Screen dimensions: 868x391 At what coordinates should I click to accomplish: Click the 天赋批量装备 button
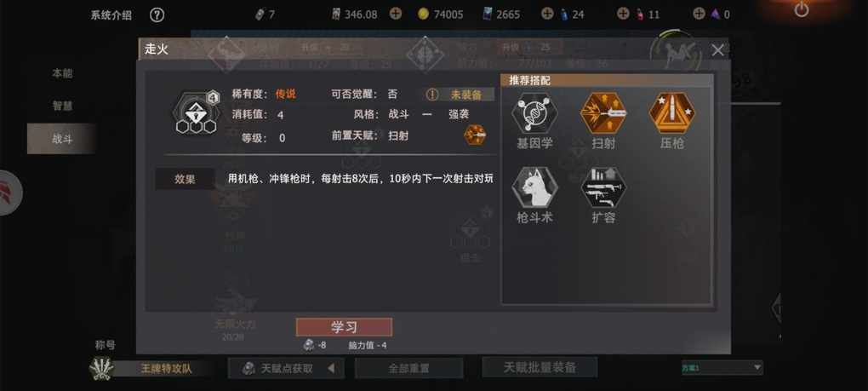[x=540, y=367]
